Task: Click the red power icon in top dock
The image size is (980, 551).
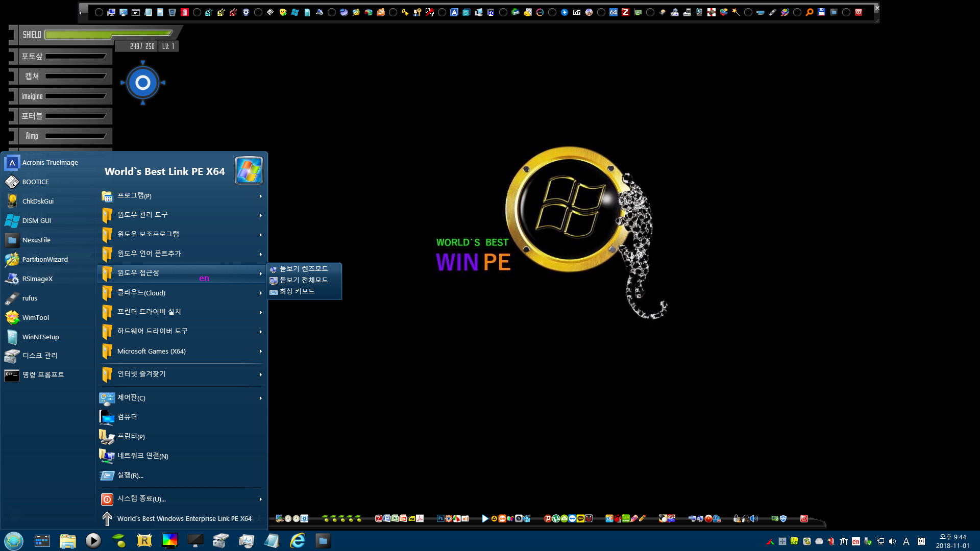Action: 859,12
